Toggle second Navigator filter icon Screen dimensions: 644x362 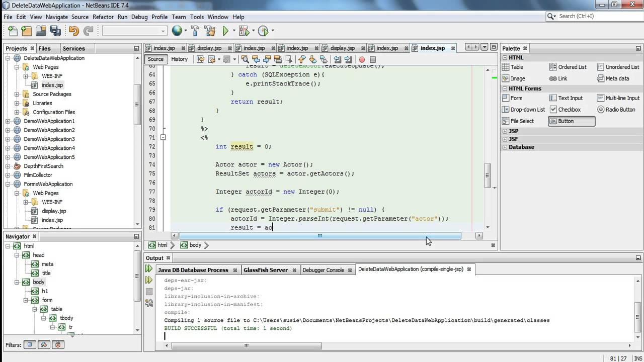point(44,345)
